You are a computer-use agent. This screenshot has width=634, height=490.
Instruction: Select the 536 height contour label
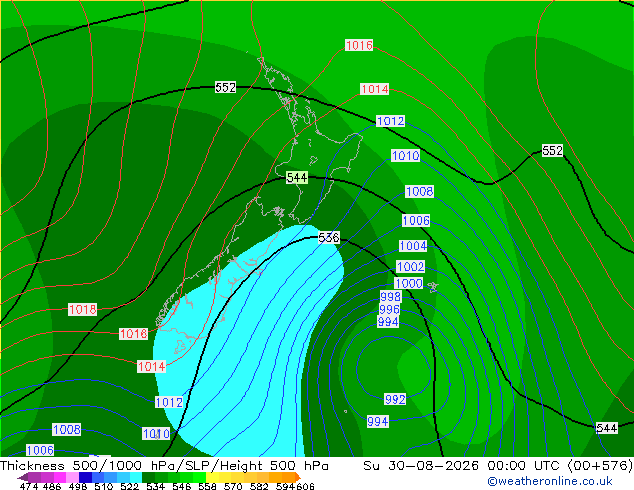coord(329,237)
